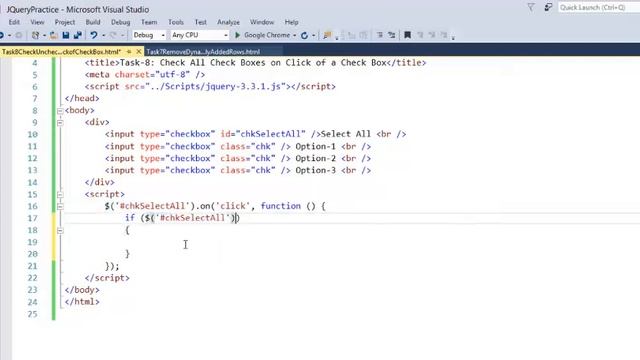Click the Undo arrow icon
Image resolution: width=640 pixels, height=360 pixels.
click(x=94, y=35)
